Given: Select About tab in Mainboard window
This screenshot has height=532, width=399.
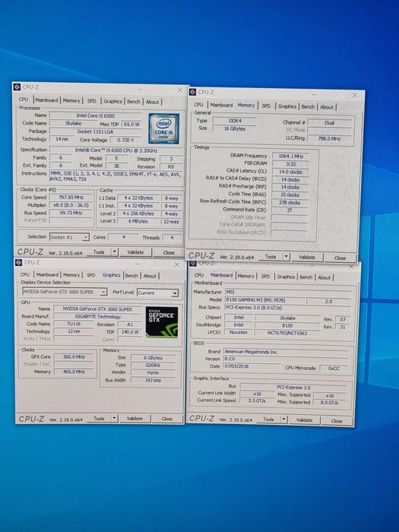Looking at the screenshot, I should click(324, 277).
